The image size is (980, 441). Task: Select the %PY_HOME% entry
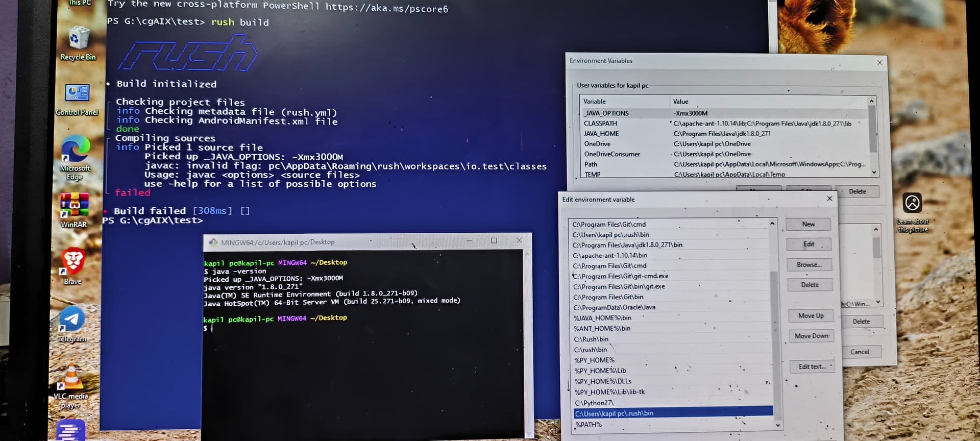(673, 360)
